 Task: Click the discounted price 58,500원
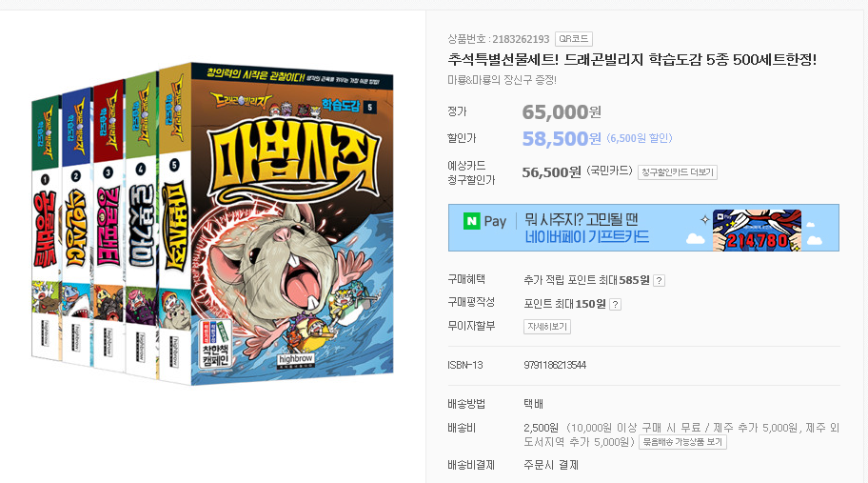[x=562, y=138]
